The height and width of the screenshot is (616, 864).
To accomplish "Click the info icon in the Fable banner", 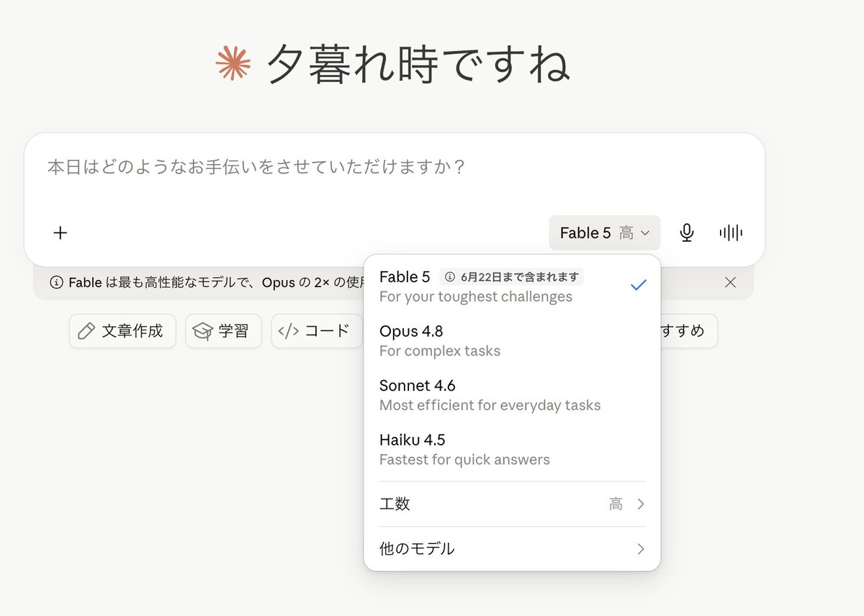I will point(56,282).
